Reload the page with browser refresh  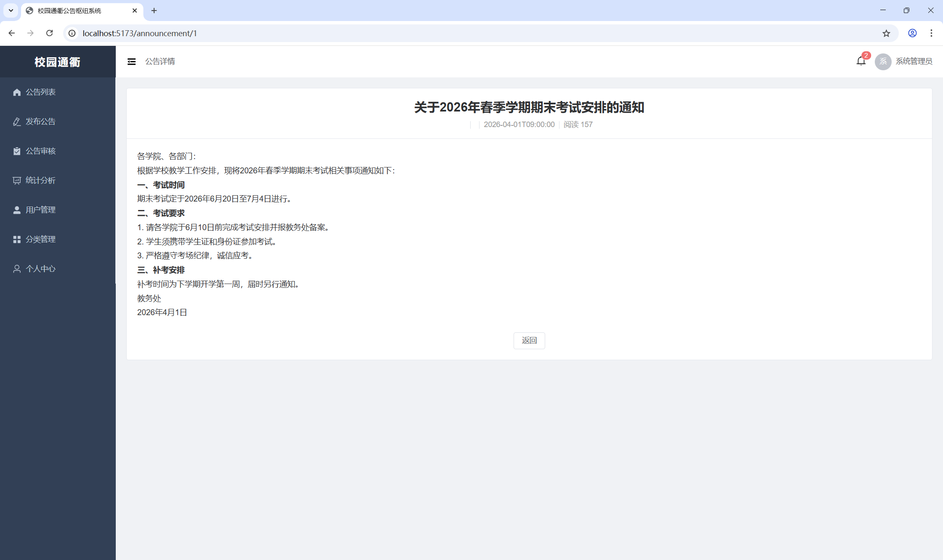49,33
